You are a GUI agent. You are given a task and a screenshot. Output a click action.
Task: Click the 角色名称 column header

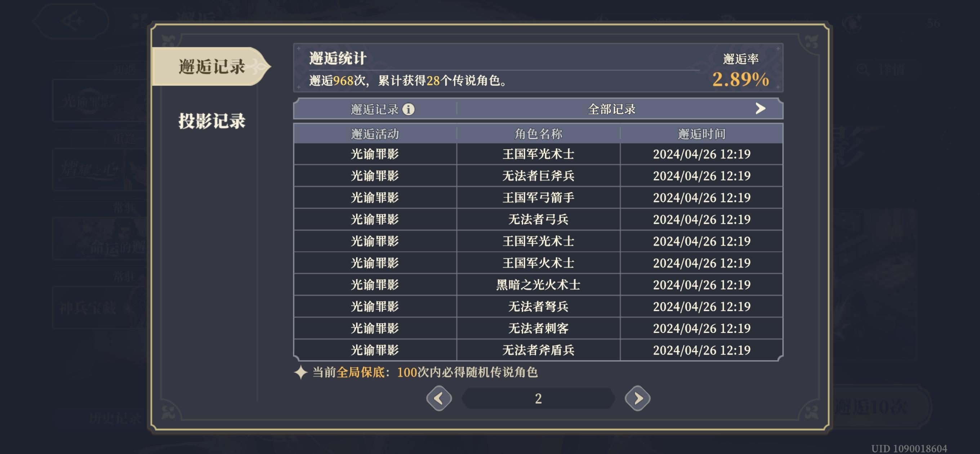pyautogui.click(x=538, y=134)
